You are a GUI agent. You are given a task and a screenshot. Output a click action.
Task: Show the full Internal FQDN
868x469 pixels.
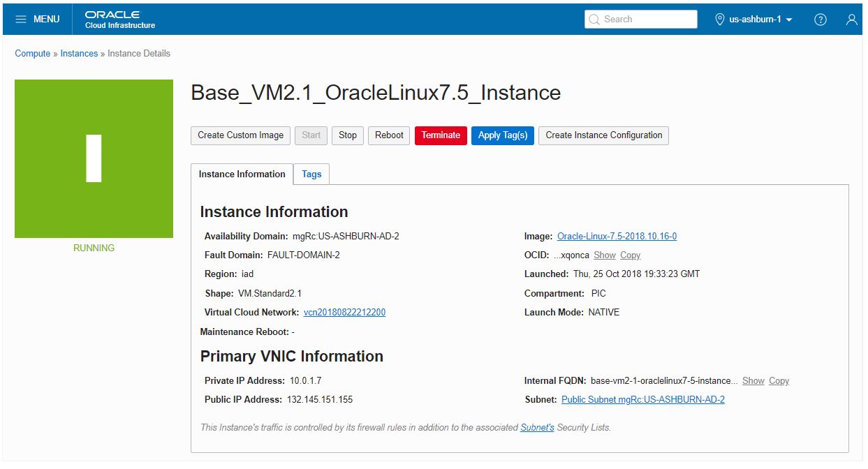[753, 380]
